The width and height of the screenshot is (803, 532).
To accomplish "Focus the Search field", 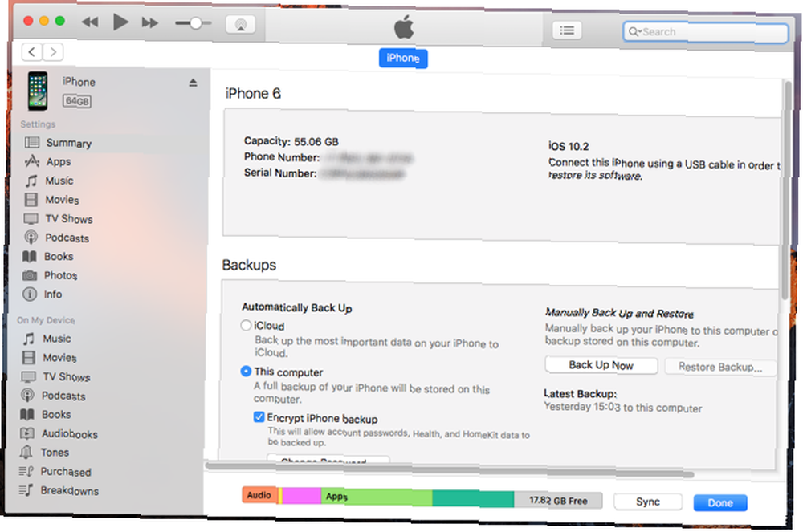I will tap(705, 32).
